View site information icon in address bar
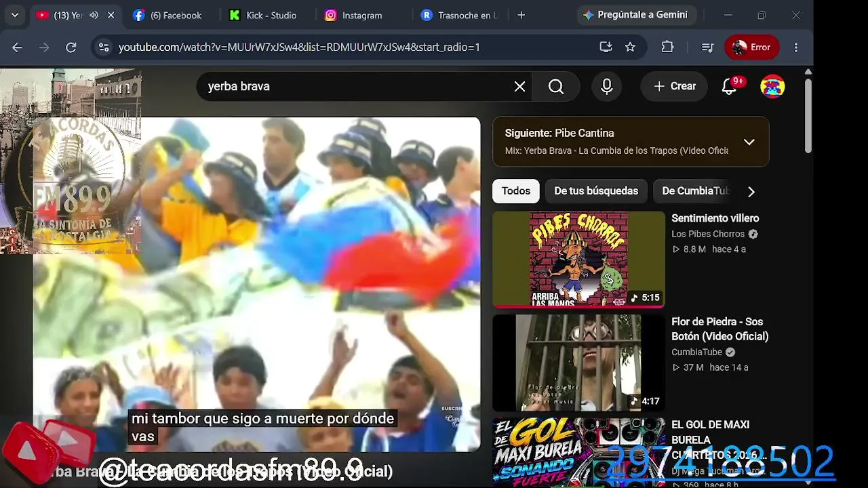Screen dimensions: 868x488 point(104,47)
